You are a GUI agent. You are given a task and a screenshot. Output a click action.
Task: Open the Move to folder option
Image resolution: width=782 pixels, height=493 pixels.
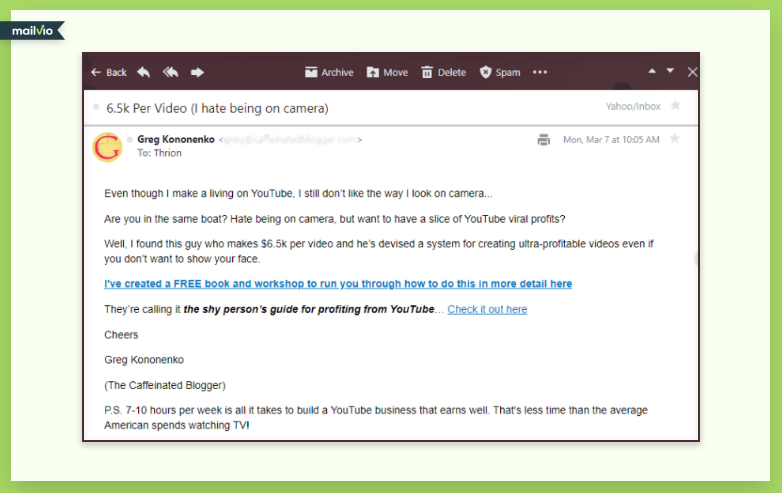388,72
